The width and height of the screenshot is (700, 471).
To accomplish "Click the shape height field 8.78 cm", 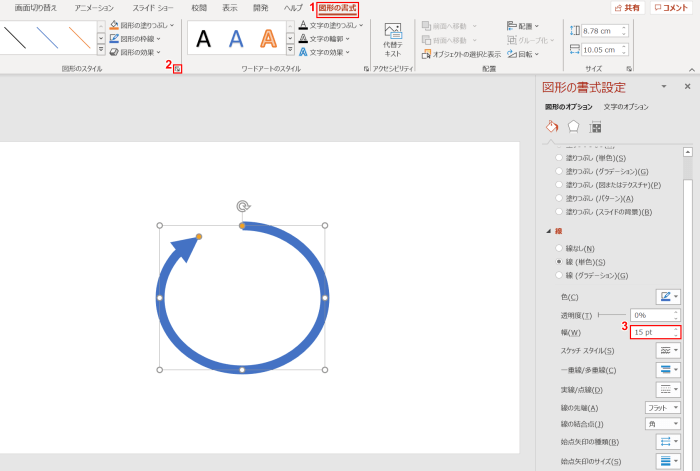I will pos(601,31).
